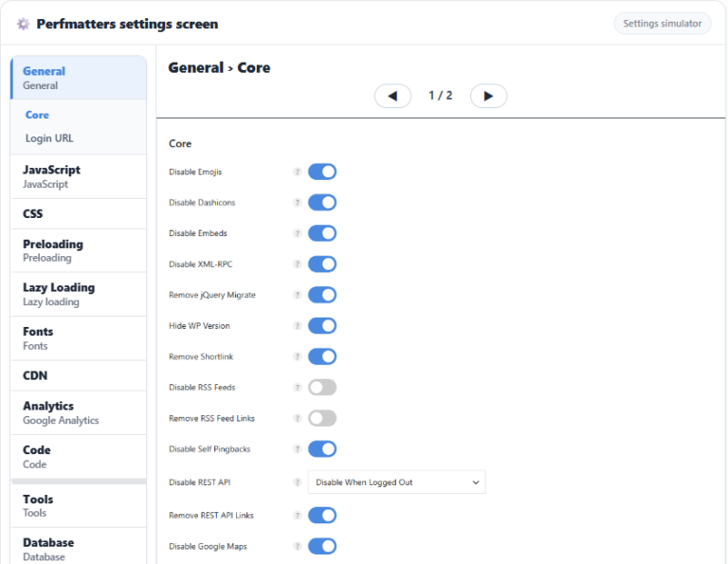Open Core sub-item under General
The image size is (728, 564).
(x=37, y=115)
